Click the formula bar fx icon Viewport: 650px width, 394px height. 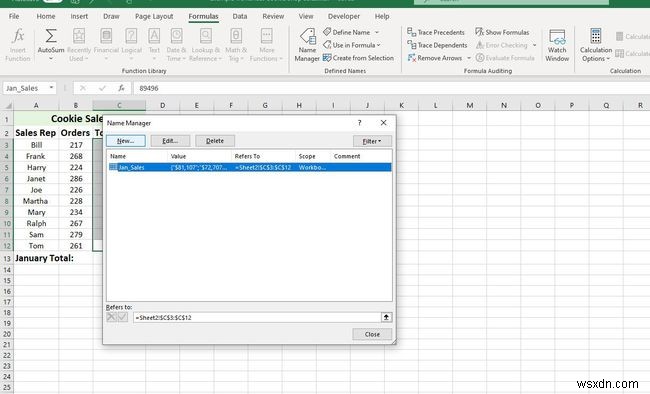tap(121, 88)
